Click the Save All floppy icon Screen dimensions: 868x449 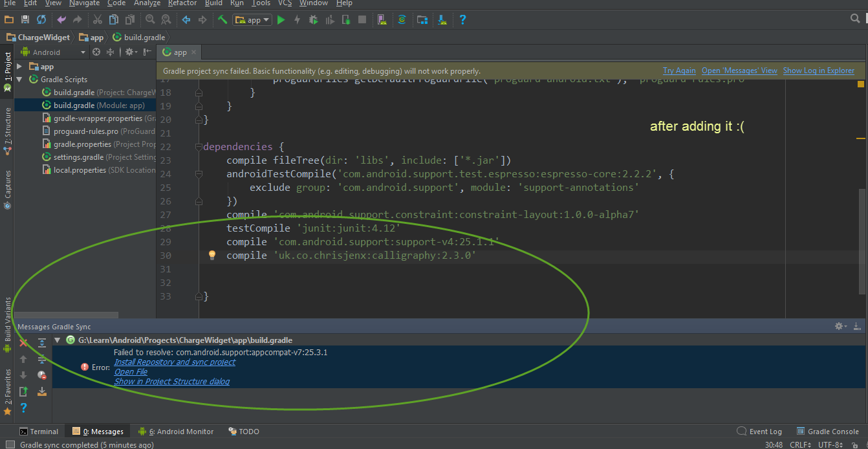[x=25, y=20]
